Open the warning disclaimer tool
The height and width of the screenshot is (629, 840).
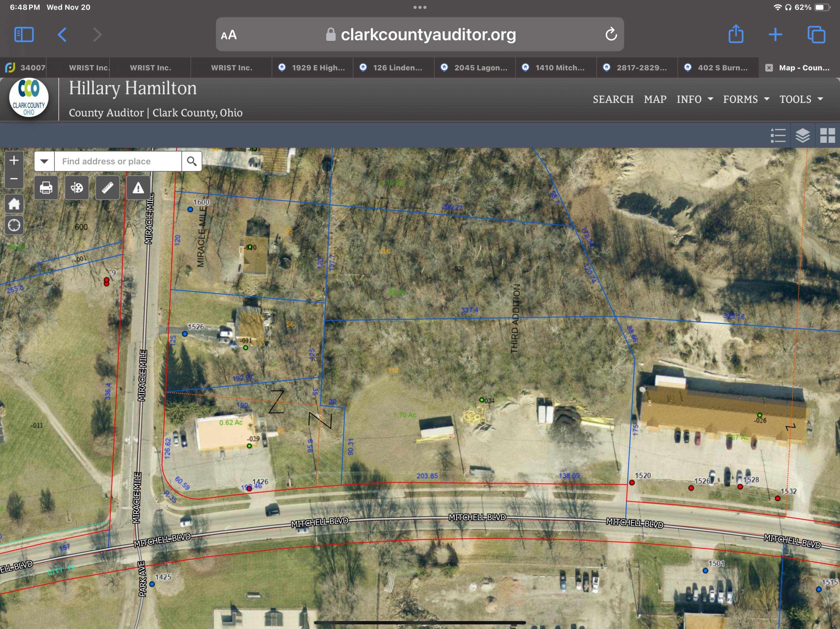coord(138,187)
